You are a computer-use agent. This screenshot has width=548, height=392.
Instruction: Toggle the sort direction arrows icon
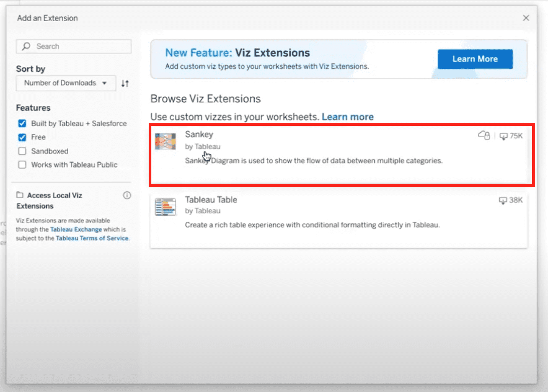click(125, 83)
